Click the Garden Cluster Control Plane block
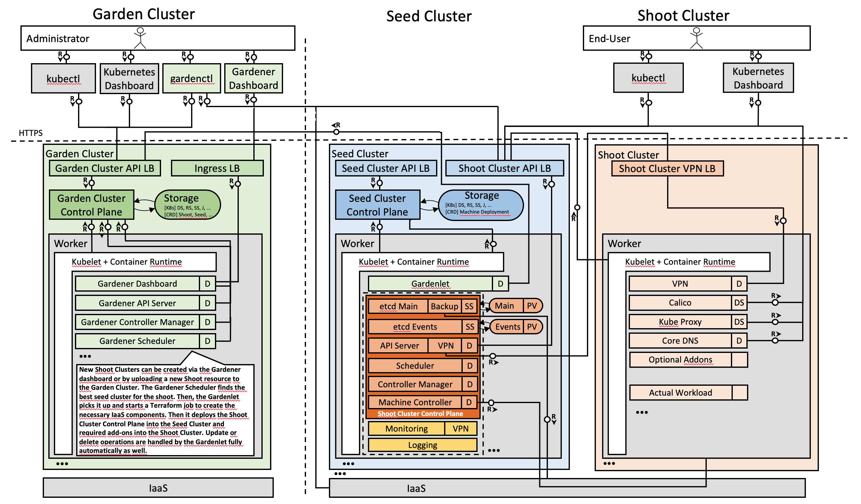The image size is (861, 504). point(91,205)
